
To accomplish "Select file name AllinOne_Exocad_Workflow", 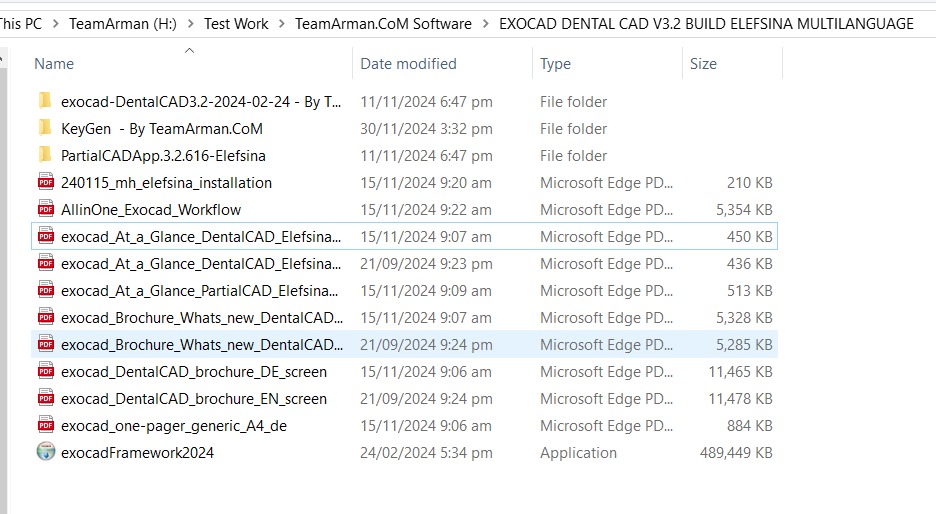I will point(151,210).
